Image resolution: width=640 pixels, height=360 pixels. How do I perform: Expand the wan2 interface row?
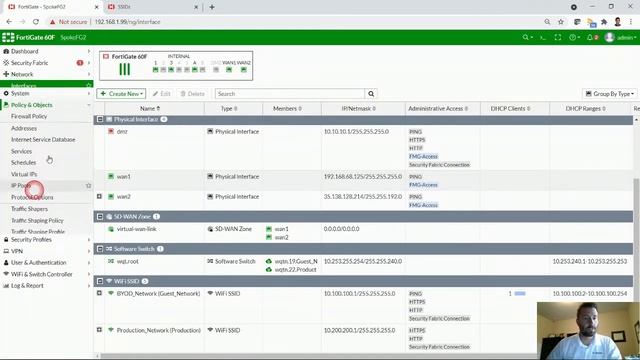tap(99, 196)
